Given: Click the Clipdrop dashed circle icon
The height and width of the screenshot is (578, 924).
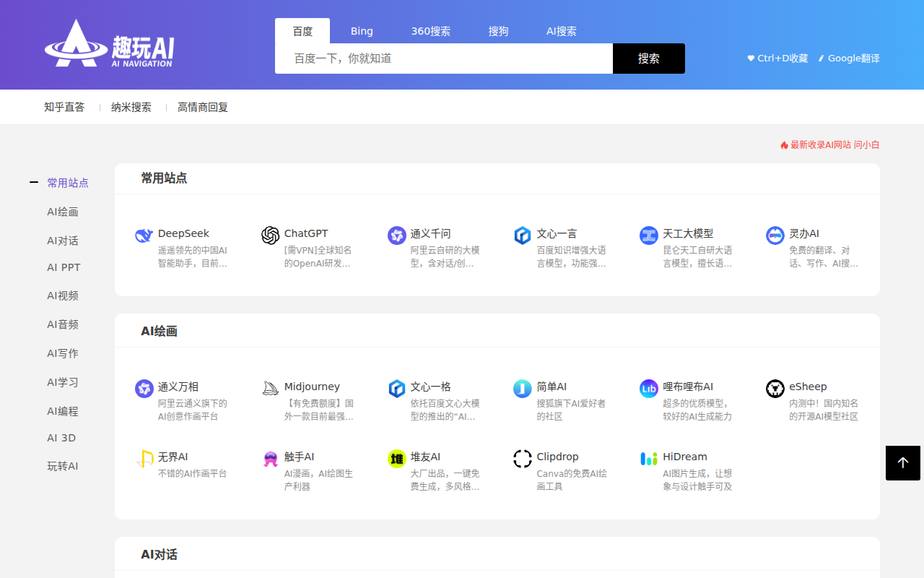Looking at the screenshot, I should [523, 459].
